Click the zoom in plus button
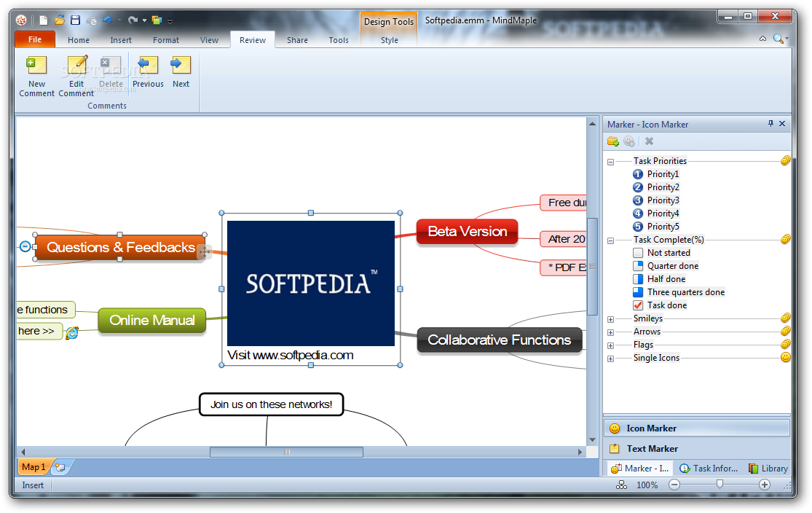 pos(765,485)
